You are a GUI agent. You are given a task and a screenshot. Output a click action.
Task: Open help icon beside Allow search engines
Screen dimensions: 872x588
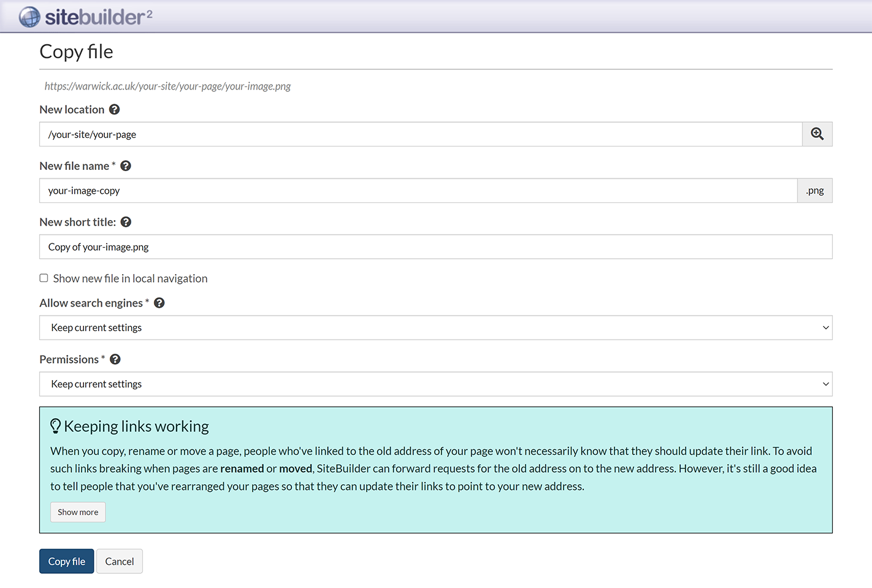pos(159,303)
